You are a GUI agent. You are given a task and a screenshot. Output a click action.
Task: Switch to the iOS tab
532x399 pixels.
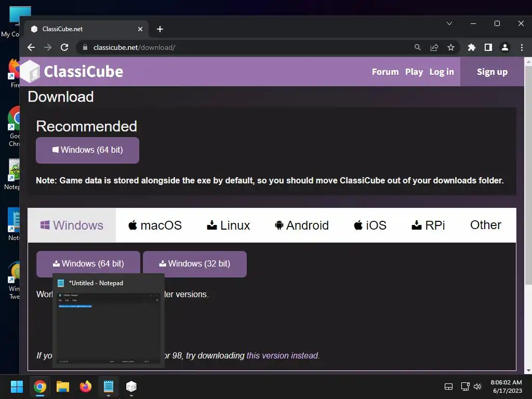tap(370, 225)
